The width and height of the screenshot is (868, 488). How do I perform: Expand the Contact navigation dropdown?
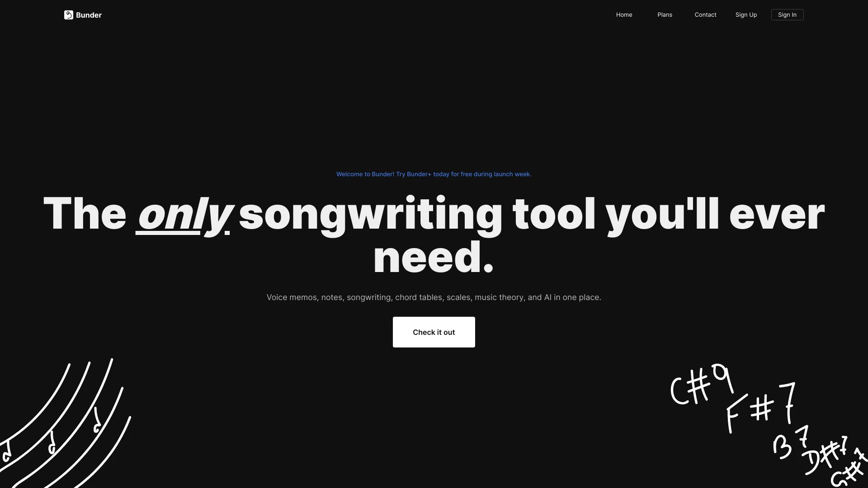coord(705,14)
